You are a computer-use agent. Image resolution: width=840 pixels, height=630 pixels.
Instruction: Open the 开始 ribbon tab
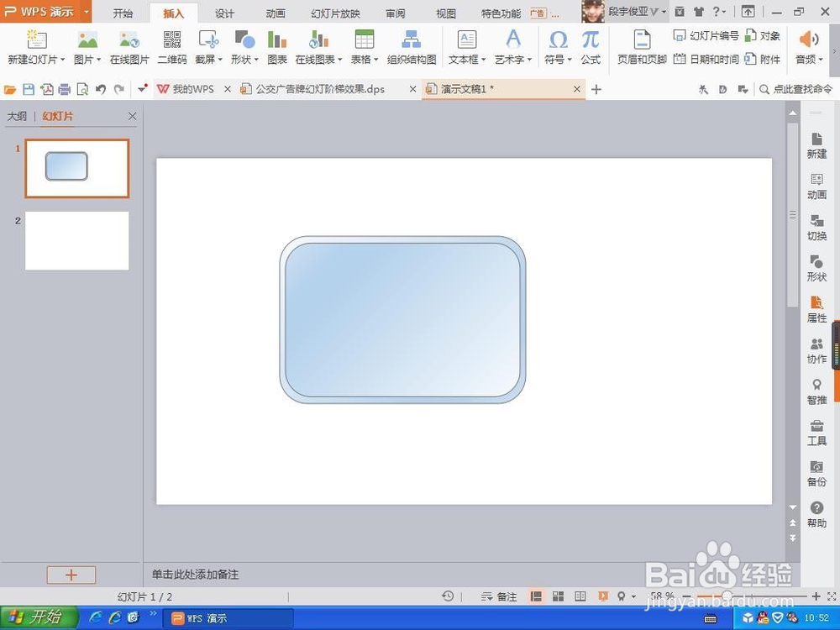(123, 13)
